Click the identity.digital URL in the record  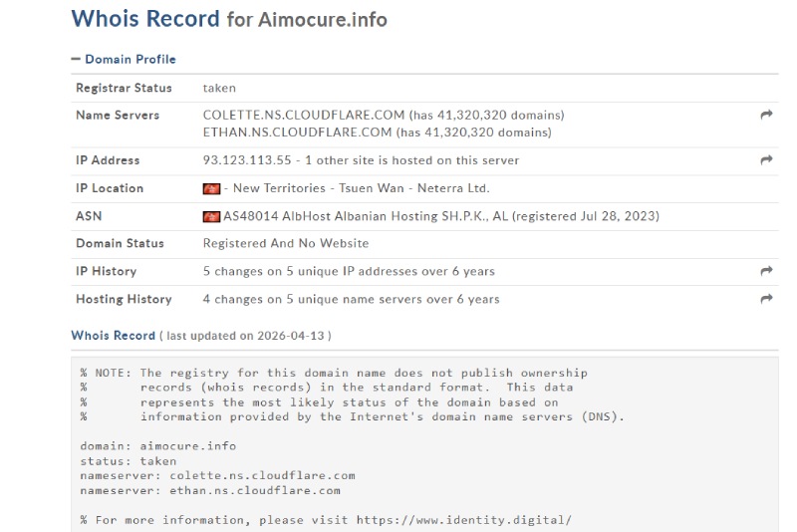click(x=463, y=519)
